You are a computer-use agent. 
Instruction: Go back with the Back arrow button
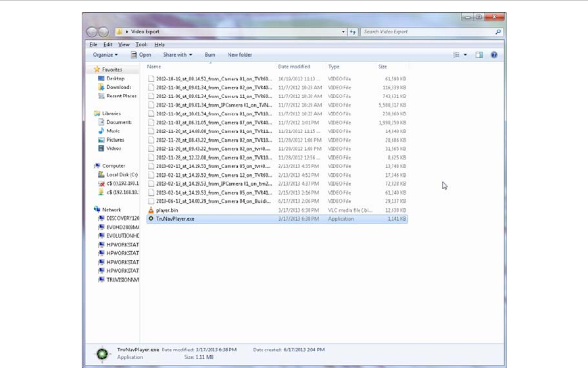point(92,32)
